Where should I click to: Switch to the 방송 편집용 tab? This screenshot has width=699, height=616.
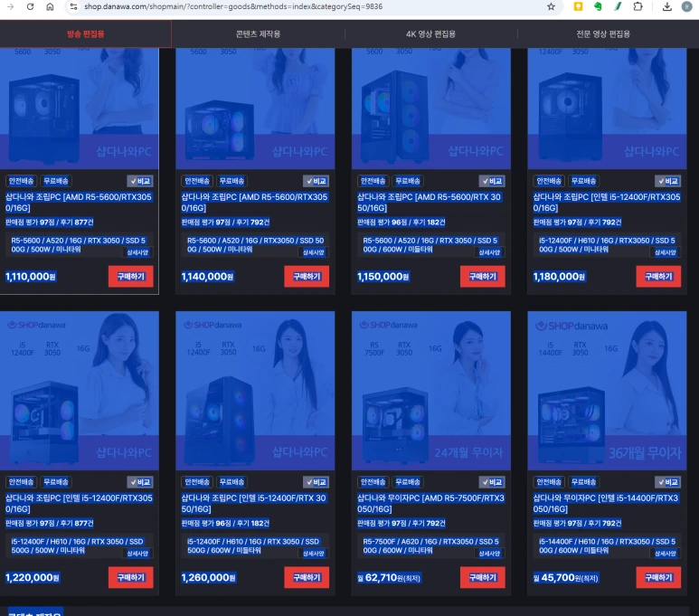(x=86, y=33)
